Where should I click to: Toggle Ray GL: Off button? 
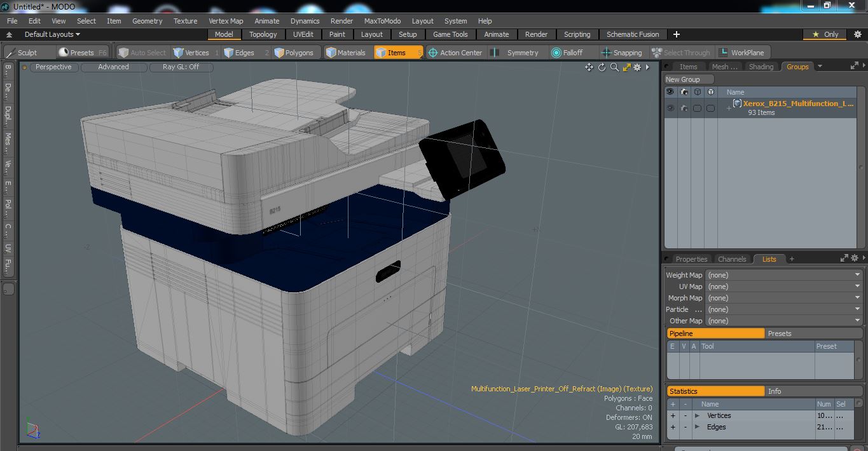tap(181, 67)
